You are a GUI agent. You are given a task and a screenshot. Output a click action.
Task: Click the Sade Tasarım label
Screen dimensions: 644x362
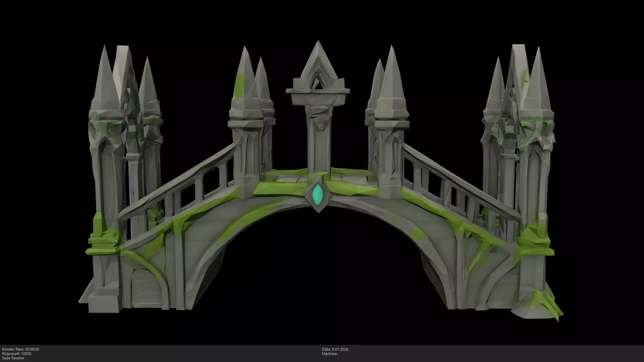pos(13,358)
